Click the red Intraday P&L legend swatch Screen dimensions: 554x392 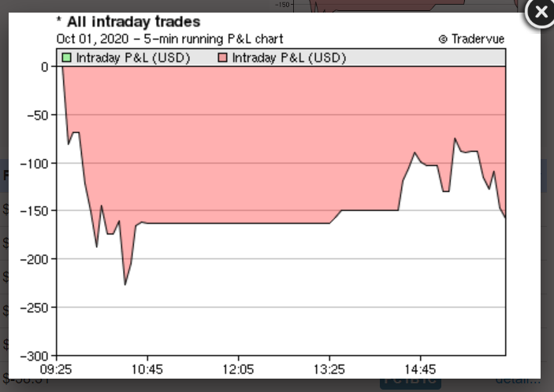click(223, 57)
